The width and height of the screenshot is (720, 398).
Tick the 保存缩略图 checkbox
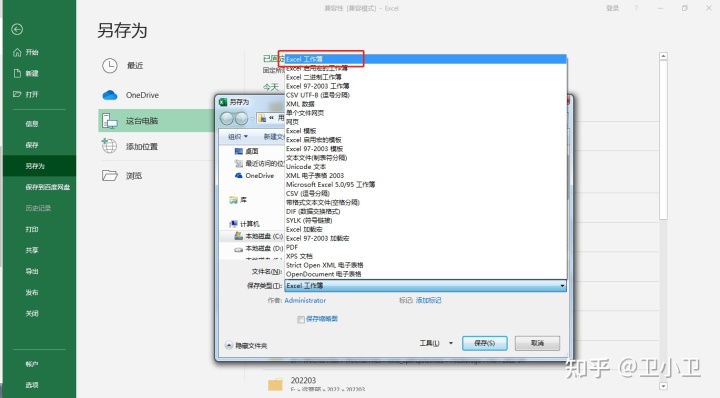pos(301,320)
